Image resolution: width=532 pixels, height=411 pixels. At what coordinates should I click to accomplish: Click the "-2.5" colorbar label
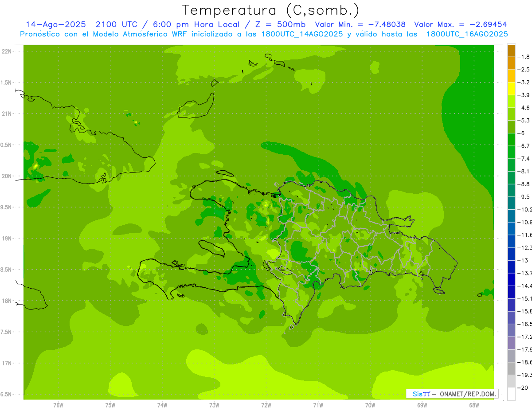coord(523,70)
